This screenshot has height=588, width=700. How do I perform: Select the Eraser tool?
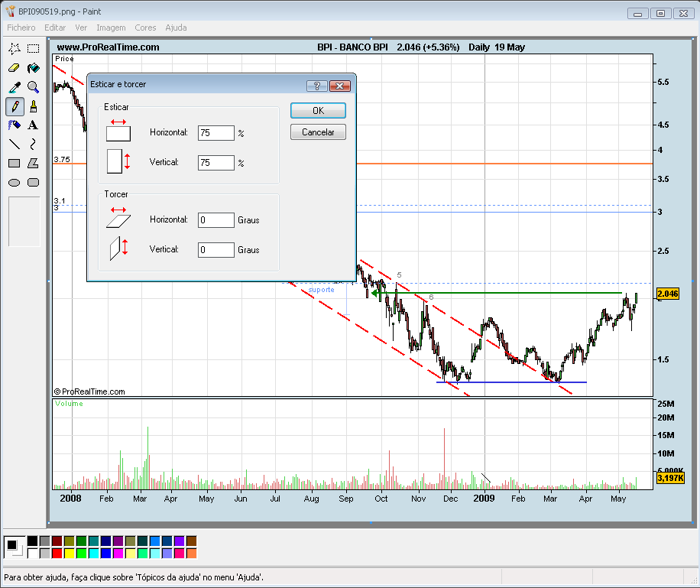click(x=15, y=68)
